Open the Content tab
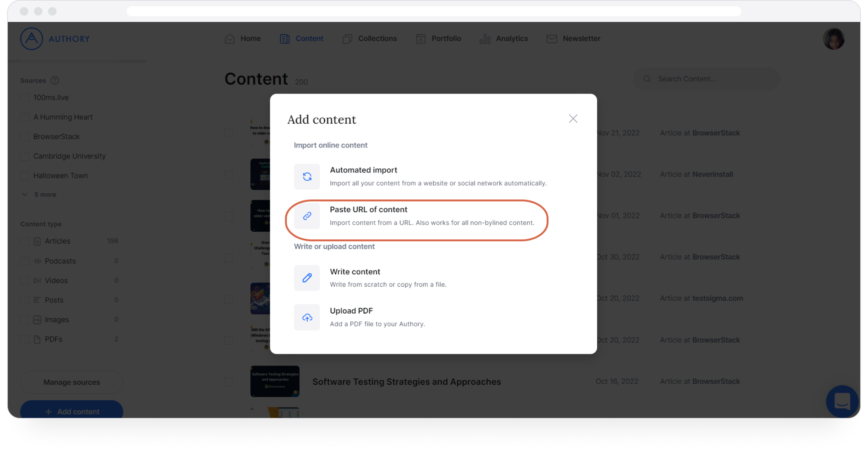868x454 pixels. pyautogui.click(x=302, y=39)
